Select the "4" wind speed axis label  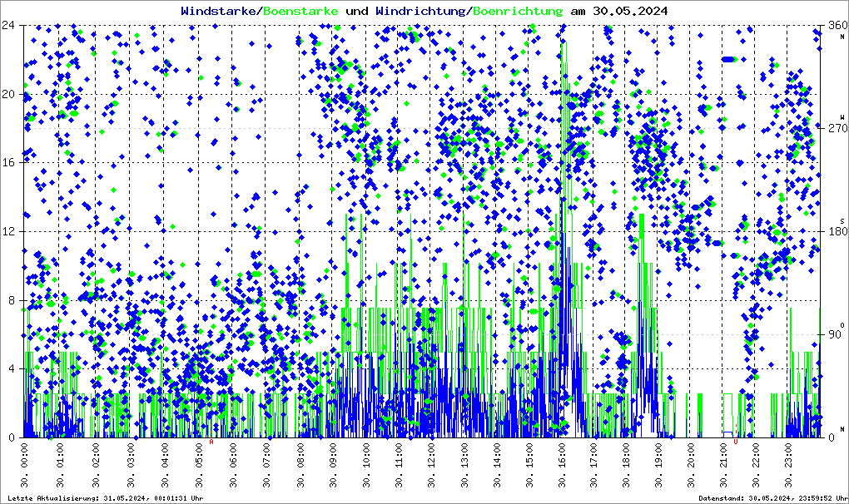[12, 368]
